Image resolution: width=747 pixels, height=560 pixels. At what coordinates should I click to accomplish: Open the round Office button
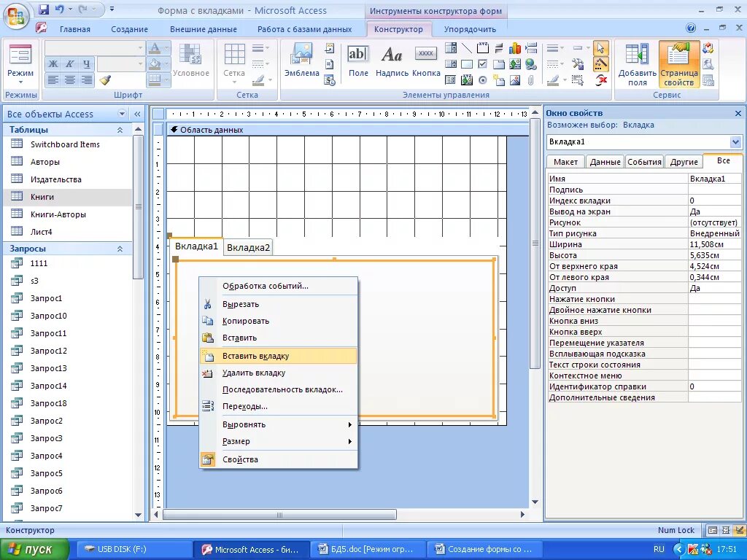point(16,16)
